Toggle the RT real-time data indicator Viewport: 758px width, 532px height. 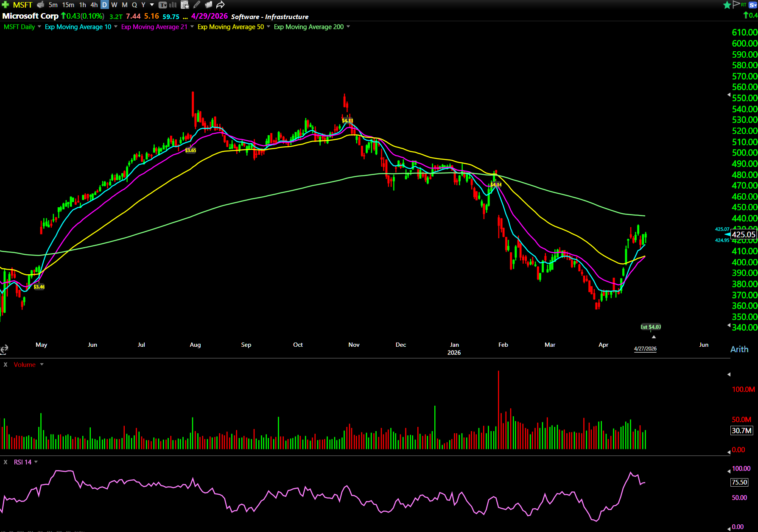[x=744, y=5]
